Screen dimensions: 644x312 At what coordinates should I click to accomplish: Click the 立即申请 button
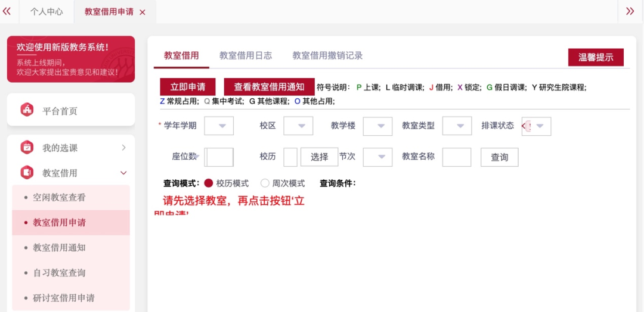click(188, 87)
